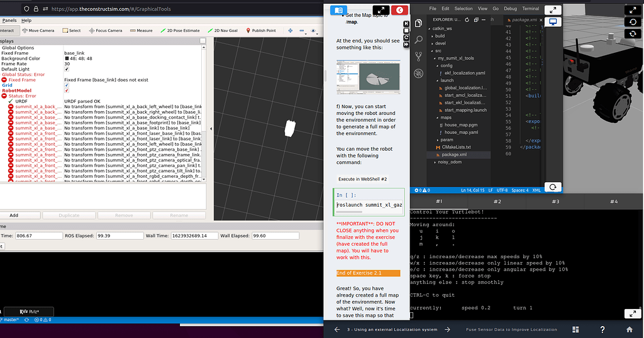Click the home icon in bottom bar
Viewport: 644px width, 338px height.
point(630,329)
